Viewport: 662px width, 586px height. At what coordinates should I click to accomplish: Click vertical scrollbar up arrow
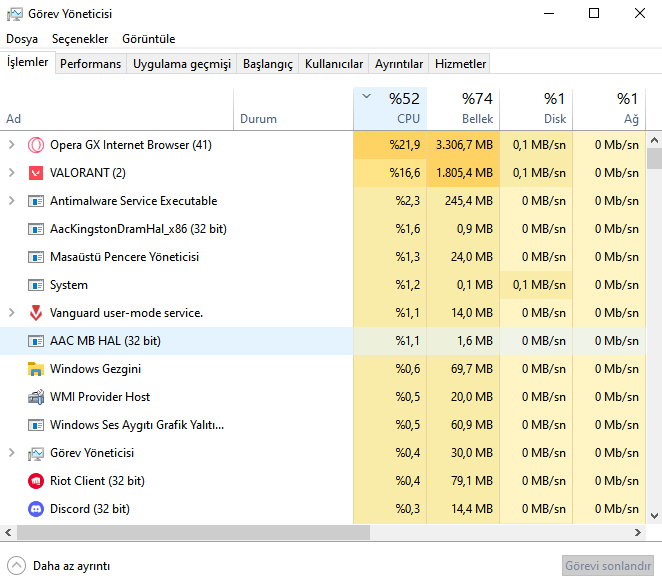pyautogui.click(x=654, y=140)
